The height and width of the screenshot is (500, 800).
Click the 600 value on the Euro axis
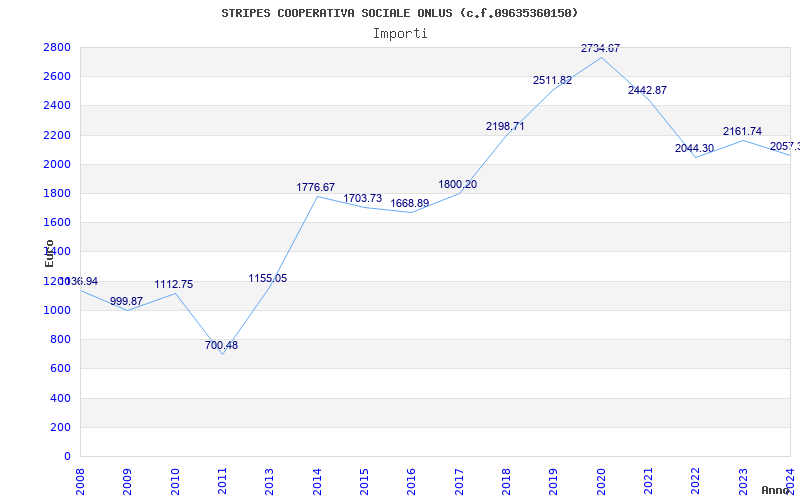[60, 368]
